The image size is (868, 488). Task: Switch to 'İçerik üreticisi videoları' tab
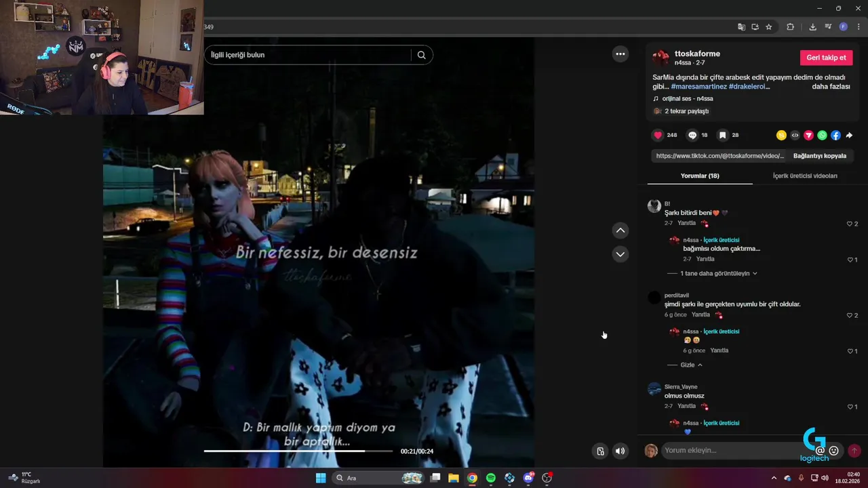805,176
